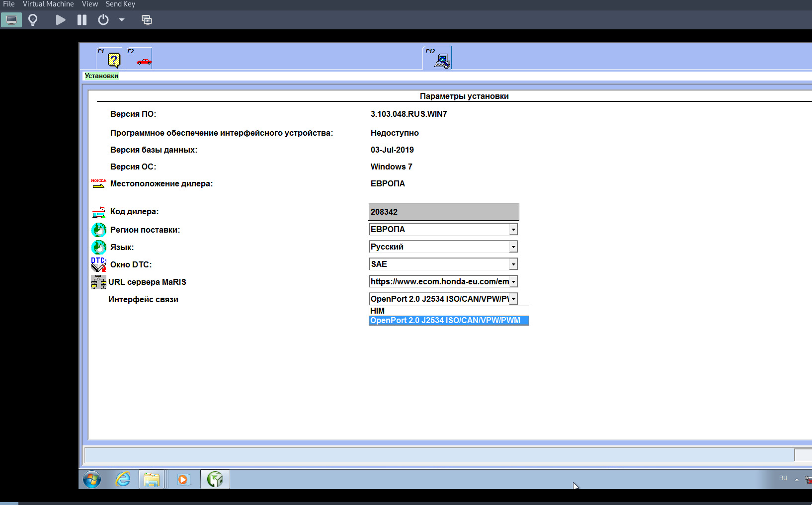Expand the shutdown options arrow
The image size is (812, 505).
(122, 20)
